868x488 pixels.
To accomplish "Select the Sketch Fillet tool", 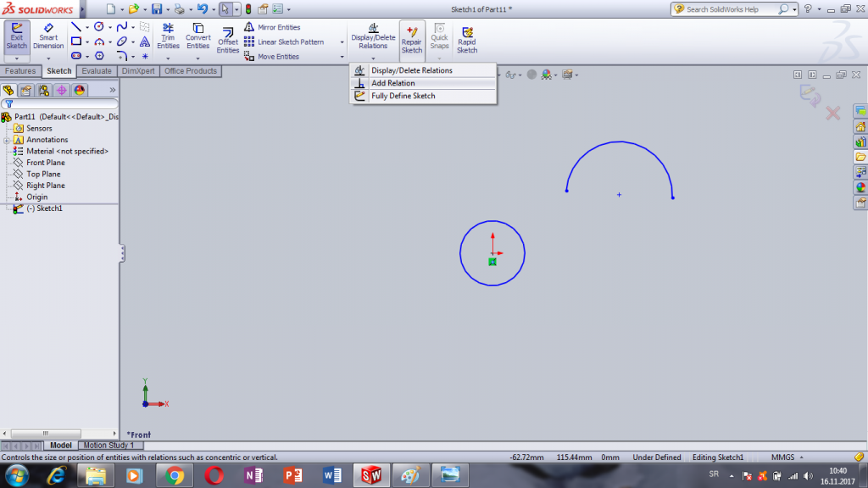I will [122, 56].
